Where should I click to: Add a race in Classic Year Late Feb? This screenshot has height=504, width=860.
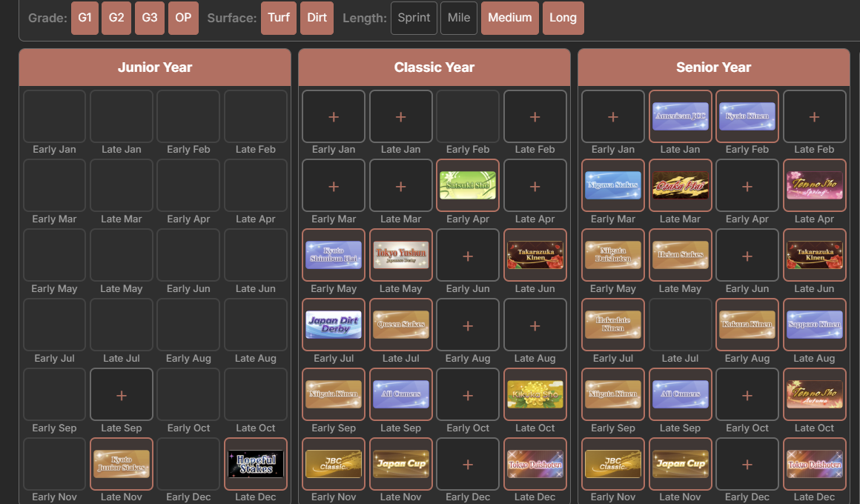(x=535, y=116)
